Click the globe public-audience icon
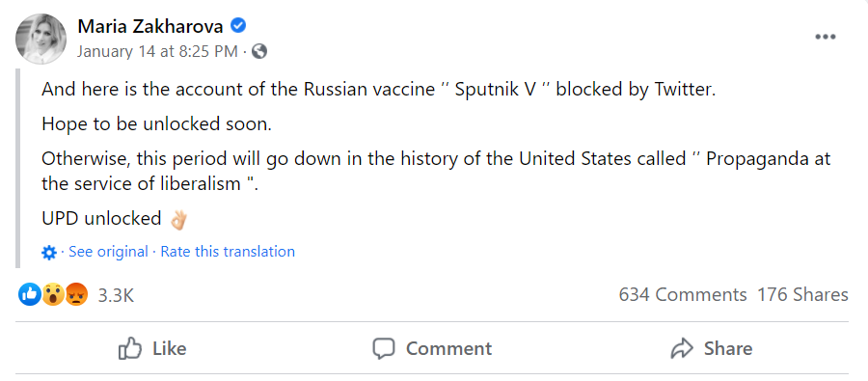 pos(259,51)
